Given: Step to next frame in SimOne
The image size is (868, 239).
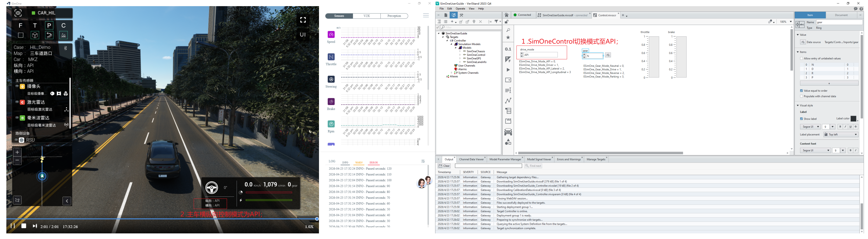Looking at the screenshot, I should [35, 226].
